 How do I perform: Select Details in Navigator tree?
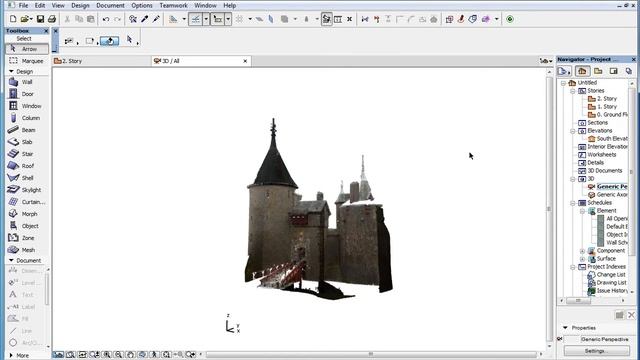pyautogui.click(x=596, y=163)
